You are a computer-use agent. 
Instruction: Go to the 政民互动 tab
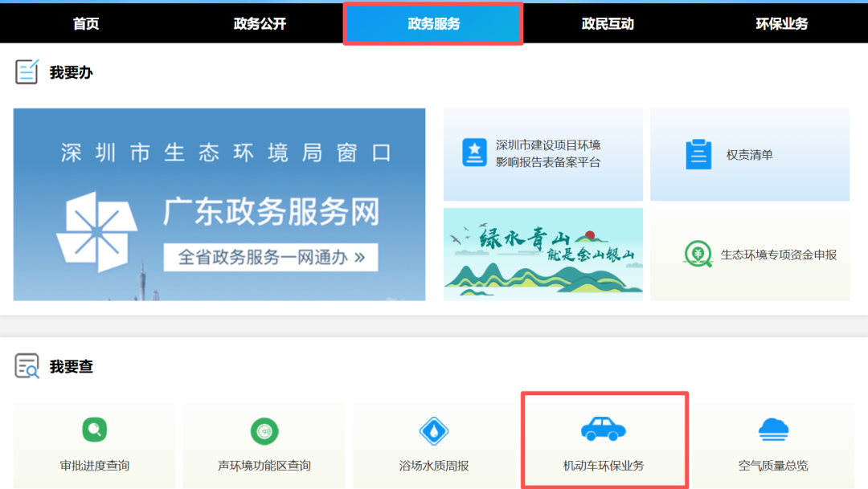pos(608,24)
